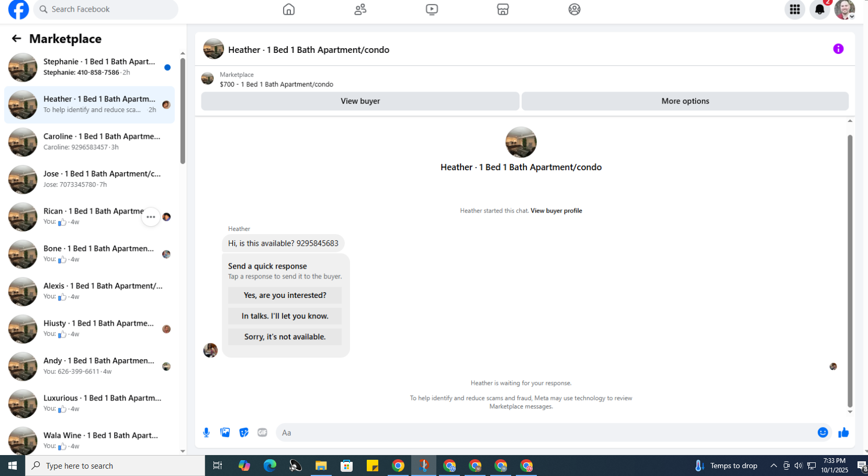Click the listing thumbnail beside $700 title
The image size is (868, 476).
(208, 79)
